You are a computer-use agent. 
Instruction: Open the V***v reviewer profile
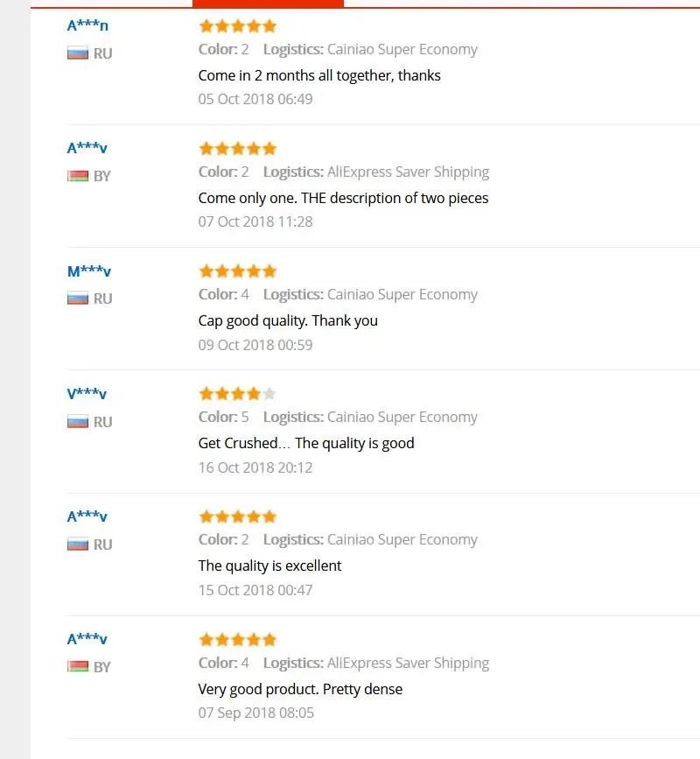[87, 394]
